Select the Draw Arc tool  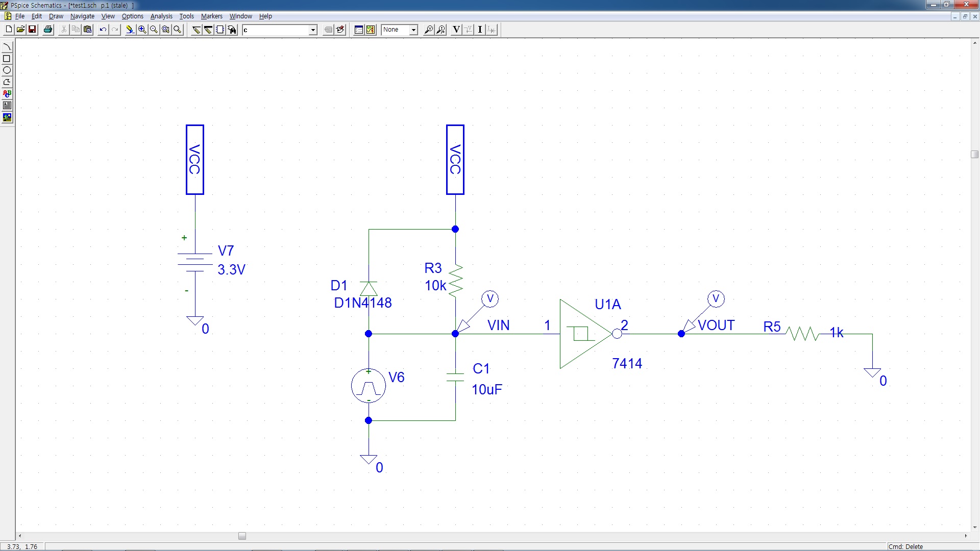click(x=7, y=47)
